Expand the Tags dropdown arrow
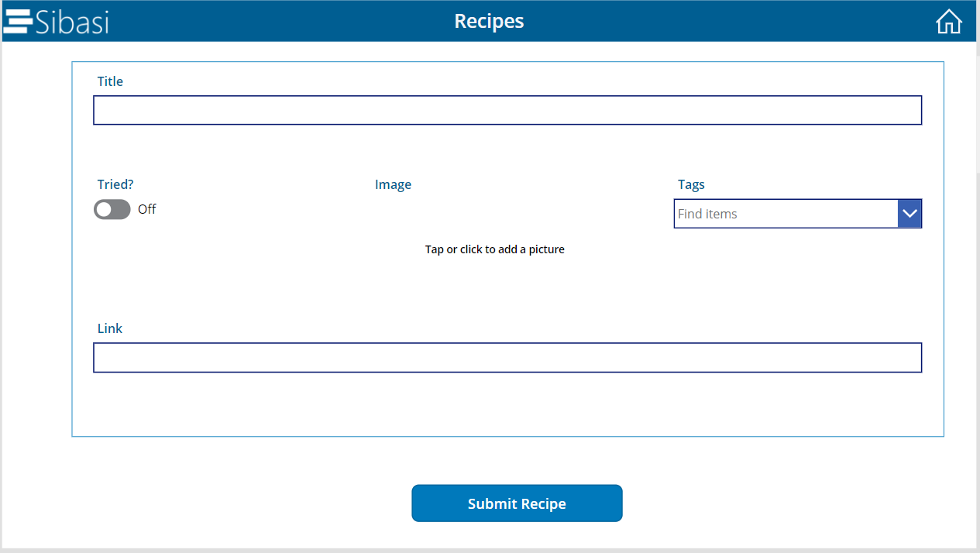The height and width of the screenshot is (553, 980). coord(910,214)
